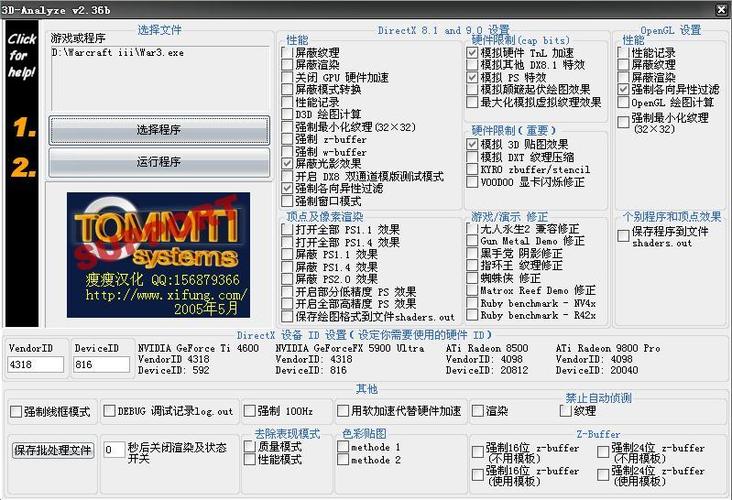Viewport: 732px width, 500px height.
Task: Enable the 强制 100Hz checkbox
Action: click(x=248, y=411)
